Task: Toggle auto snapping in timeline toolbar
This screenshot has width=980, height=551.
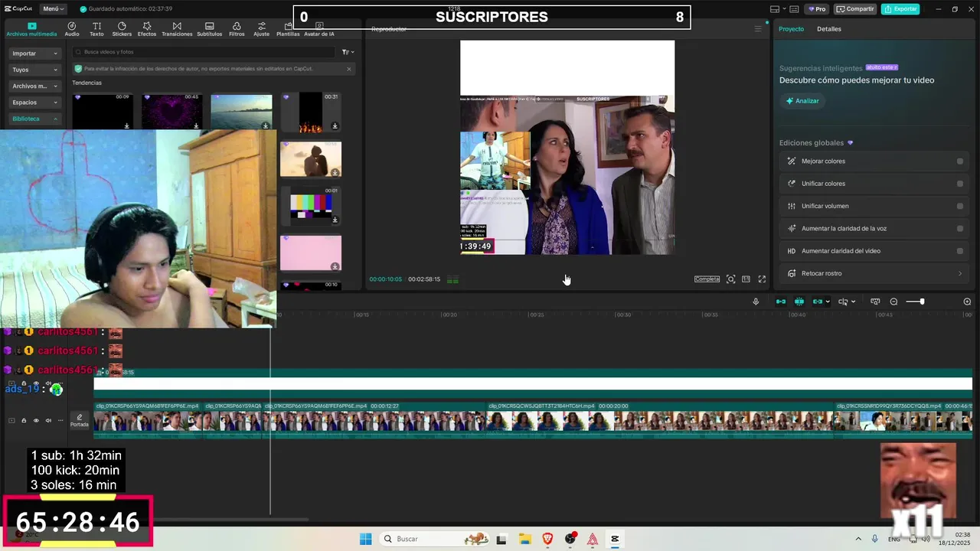Action: (x=799, y=302)
